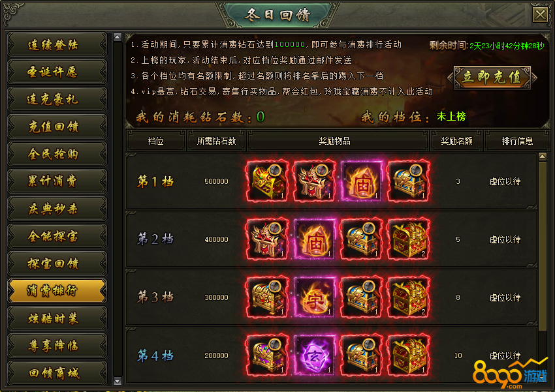This screenshot has width=555, height=392.
Task: Click the red heart chest in tier 2 row
Action: (409, 239)
